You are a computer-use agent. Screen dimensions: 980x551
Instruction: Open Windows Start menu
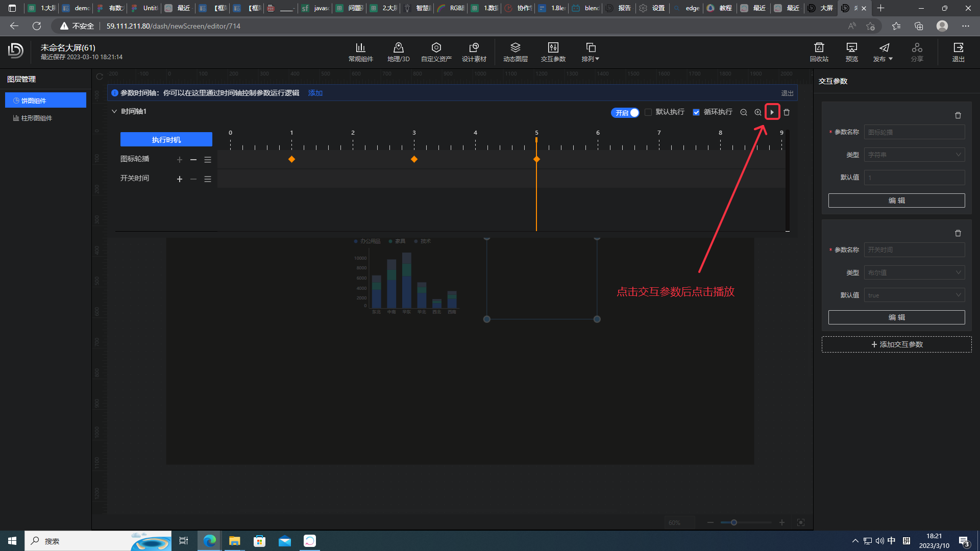tap(12, 541)
